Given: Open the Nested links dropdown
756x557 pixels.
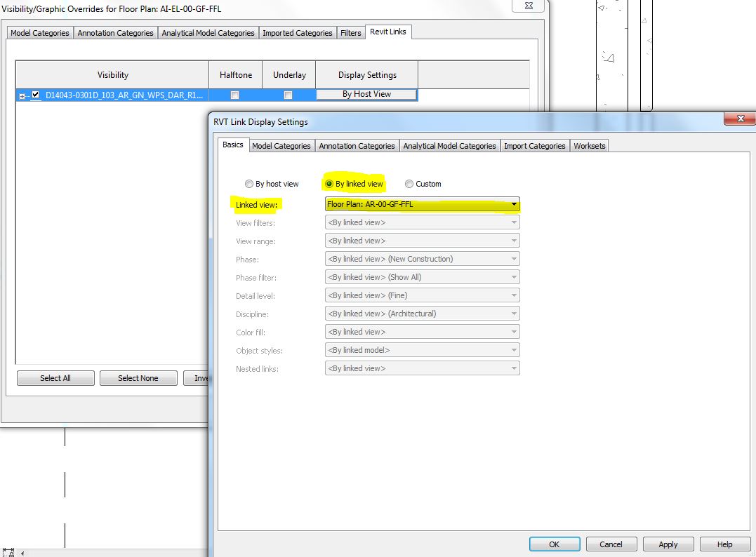Looking at the screenshot, I should pos(515,368).
